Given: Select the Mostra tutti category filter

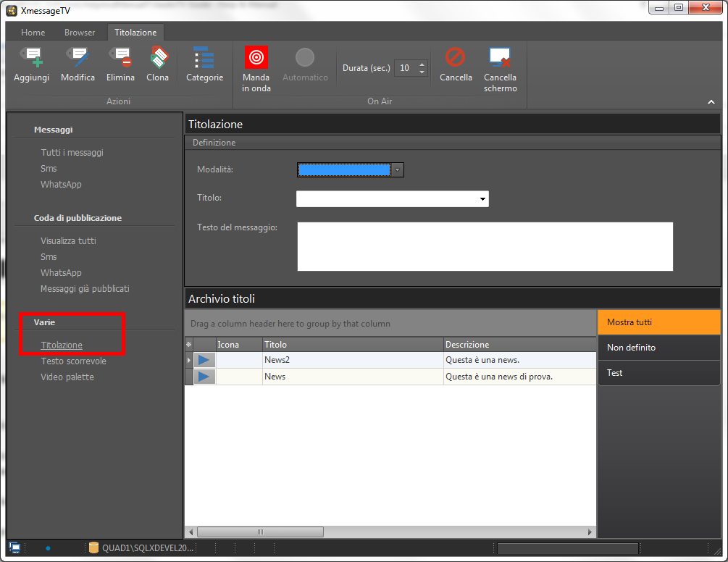Looking at the screenshot, I should (658, 322).
